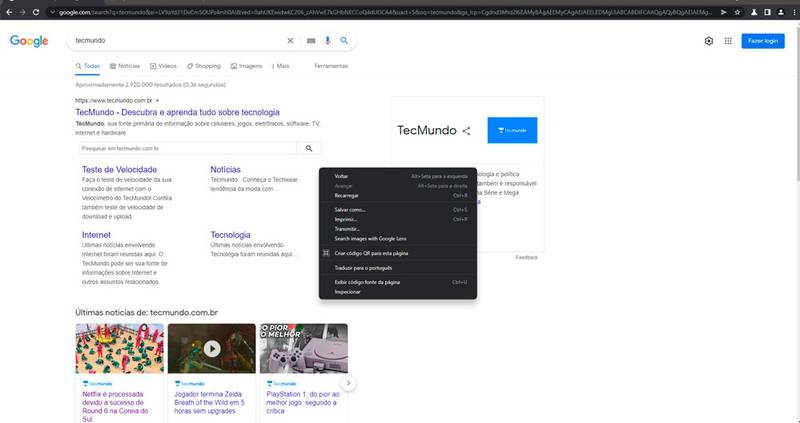Click the browser forward arrow

tap(22, 12)
